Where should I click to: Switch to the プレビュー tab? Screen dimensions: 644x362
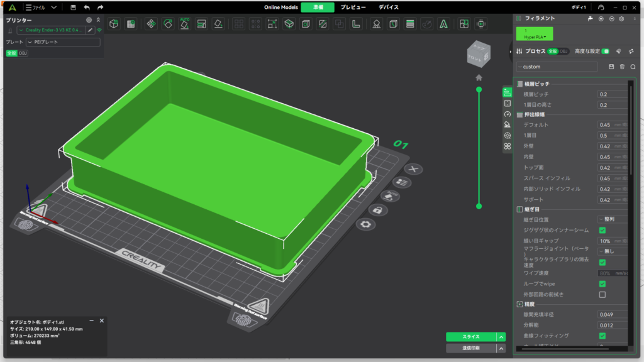(x=352, y=8)
